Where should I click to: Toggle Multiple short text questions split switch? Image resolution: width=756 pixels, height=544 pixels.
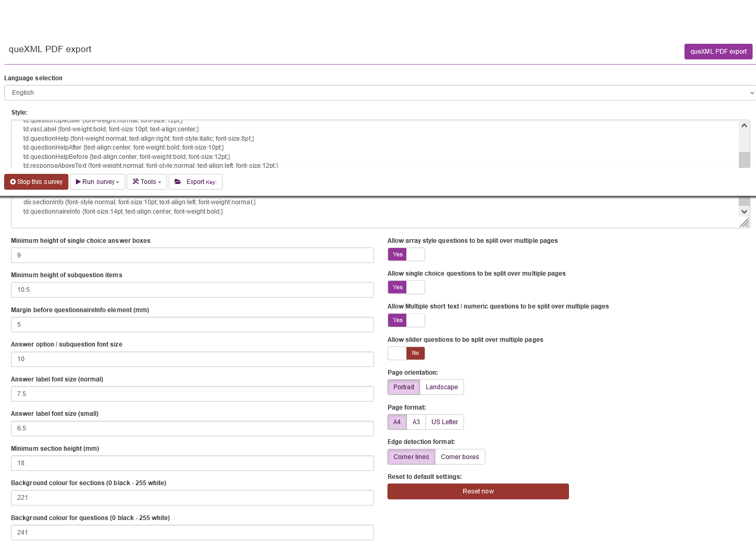406,320
